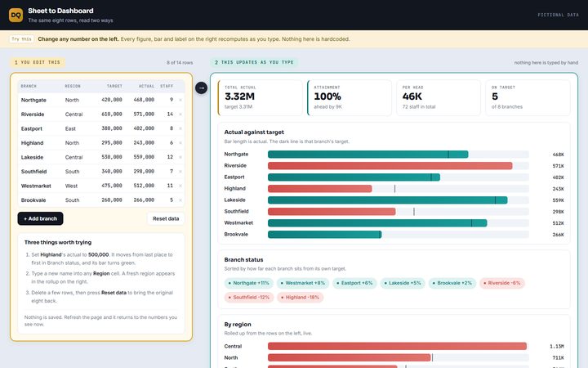The height and width of the screenshot is (368, 588).
Task: Click the Riverside -6% status chip
Action: tap(501, 283)
